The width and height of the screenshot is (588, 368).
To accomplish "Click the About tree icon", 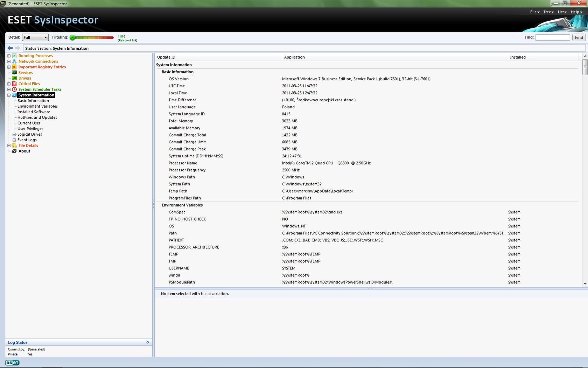I will click(14, 151).
